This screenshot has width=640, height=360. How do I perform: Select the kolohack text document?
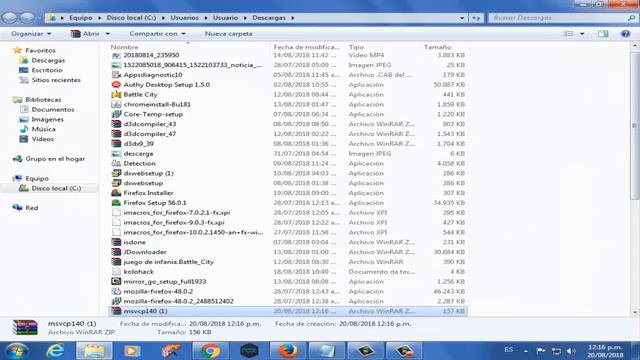tap(138, 271)
